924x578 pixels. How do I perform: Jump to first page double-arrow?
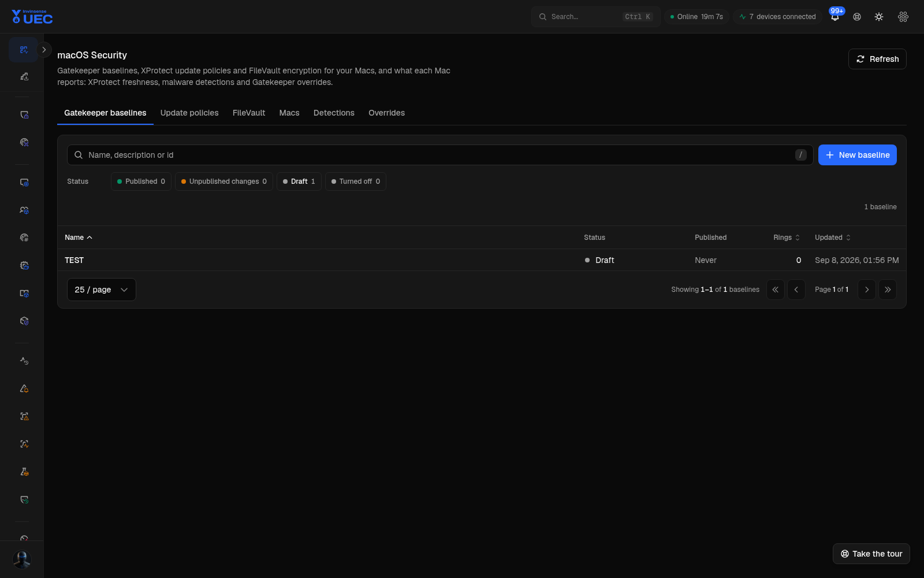pyautogui.click(x=776, y=290)
